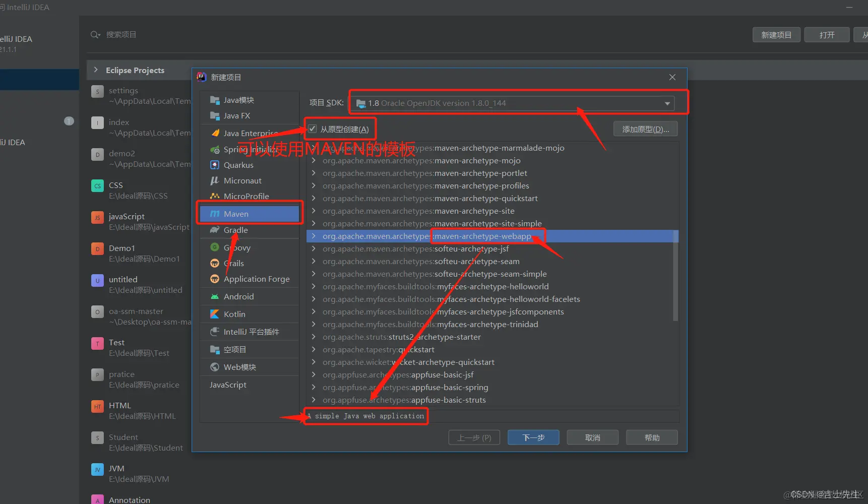Viewport: 868px width, 504px height.
Task: Expand softeu-archetype-jsf archetype node
Action: pyautogui.click(x=314, y=248)
